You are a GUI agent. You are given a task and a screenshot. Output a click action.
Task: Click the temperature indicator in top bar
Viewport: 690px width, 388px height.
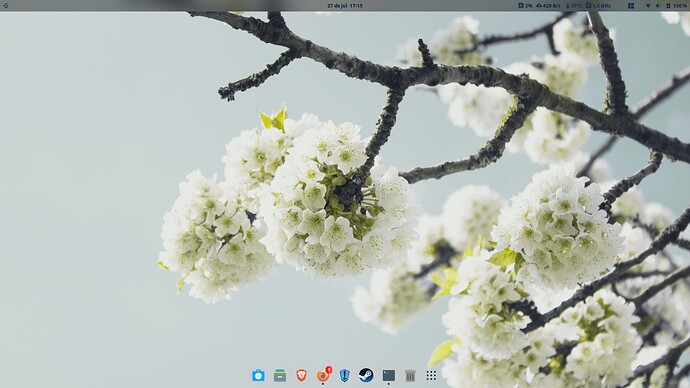(574, 6)
